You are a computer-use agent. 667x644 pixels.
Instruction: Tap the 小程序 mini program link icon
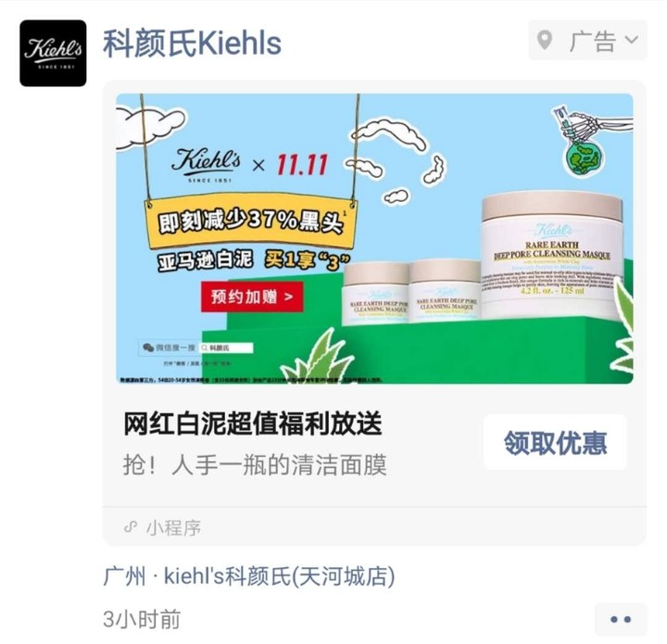(x=131, y=527)
